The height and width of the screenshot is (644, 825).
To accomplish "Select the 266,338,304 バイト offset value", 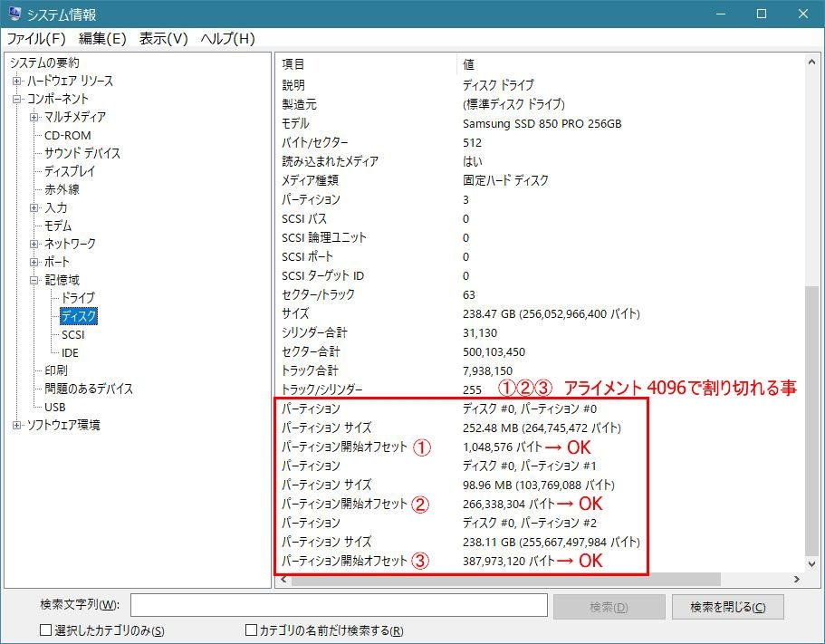I will [x=509, y=504].
